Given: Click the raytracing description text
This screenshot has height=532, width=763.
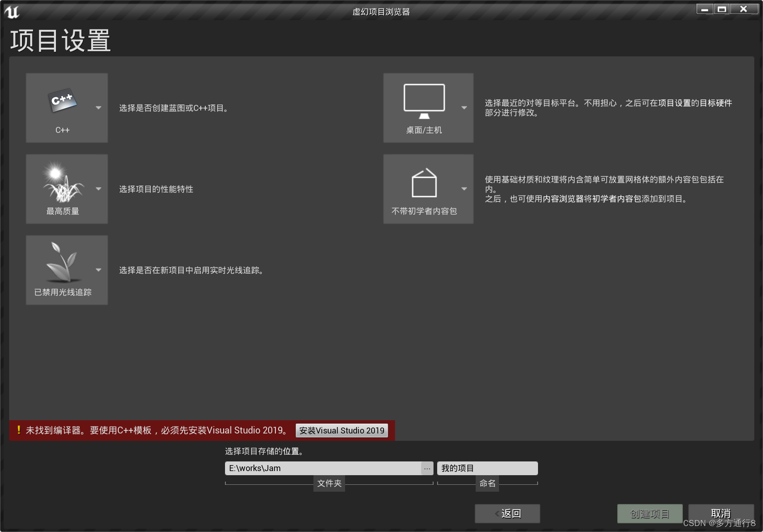Looking at the screenshot, I should [192, 270].
